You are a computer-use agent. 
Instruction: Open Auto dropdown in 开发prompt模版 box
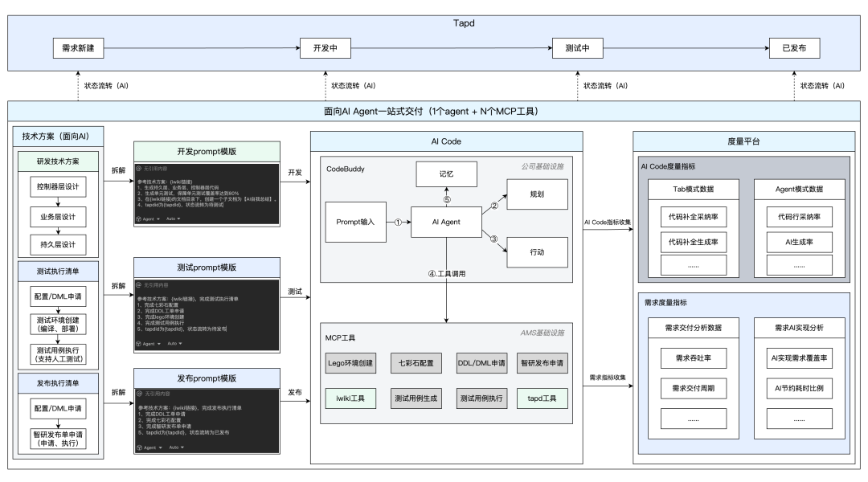coord(174,218)
